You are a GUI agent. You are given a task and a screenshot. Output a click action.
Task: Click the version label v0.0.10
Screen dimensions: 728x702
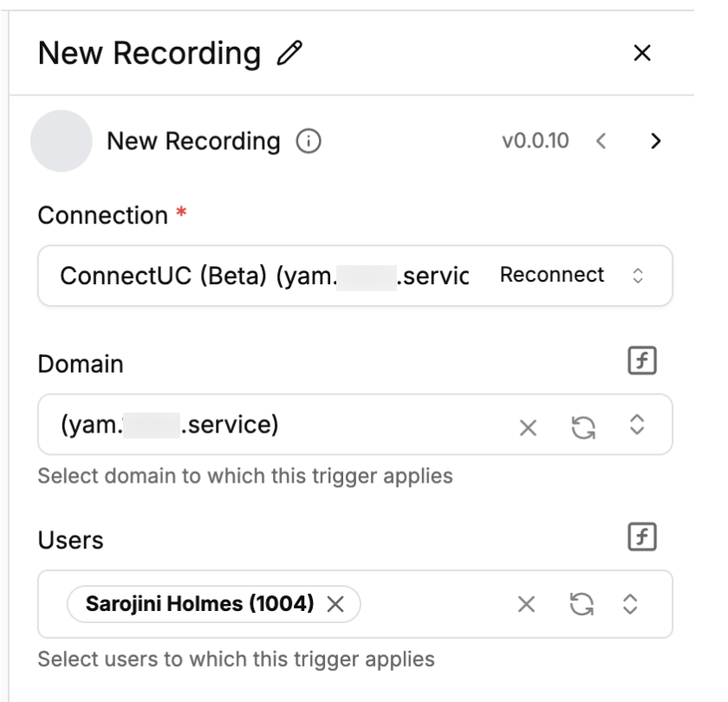(536, 140)
